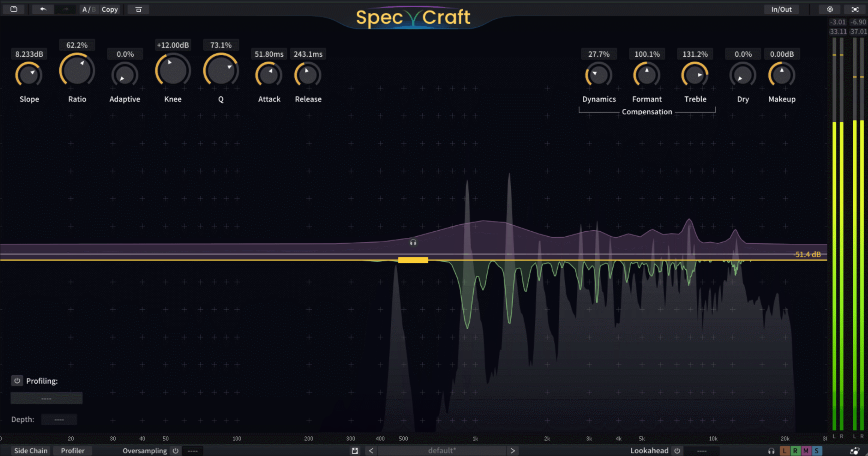Click the Ratio value field 62.2%
868x456 pixels.
pos(77,45)
